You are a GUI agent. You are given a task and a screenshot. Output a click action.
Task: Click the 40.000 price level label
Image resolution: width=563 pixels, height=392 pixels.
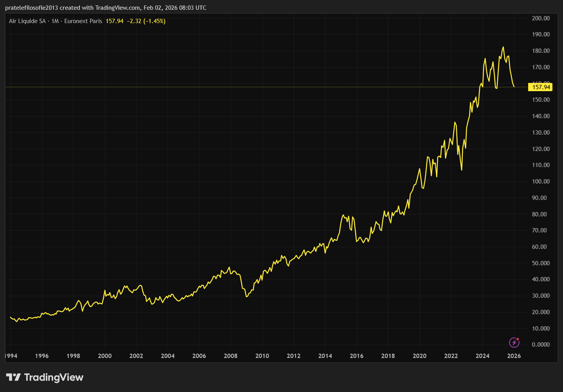coord(541,279)
